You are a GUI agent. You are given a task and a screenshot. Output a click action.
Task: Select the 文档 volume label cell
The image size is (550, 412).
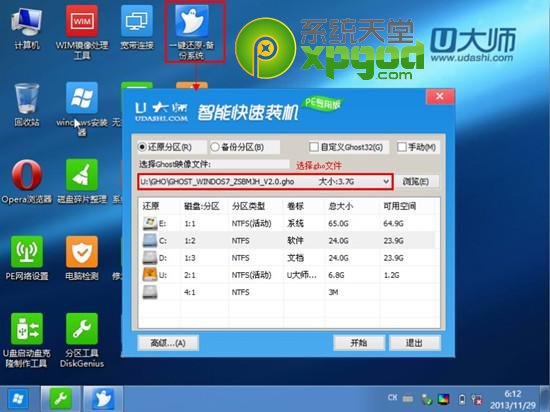[295, 258]
